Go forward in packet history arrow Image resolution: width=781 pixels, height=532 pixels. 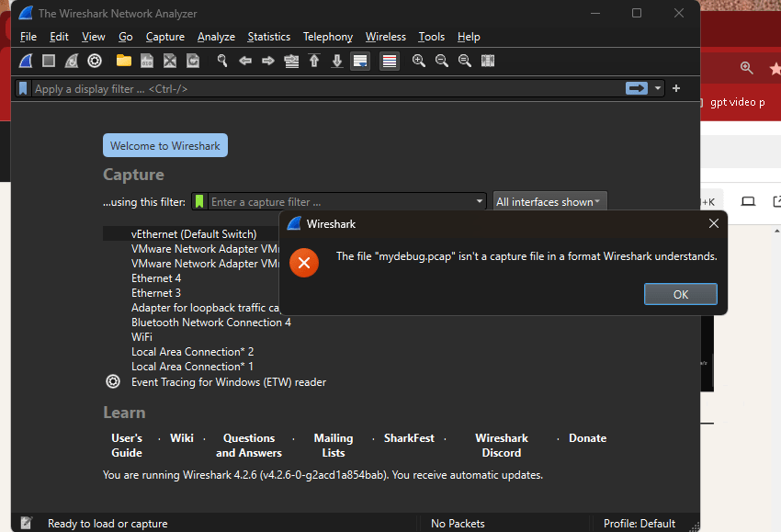coord(268,61)
